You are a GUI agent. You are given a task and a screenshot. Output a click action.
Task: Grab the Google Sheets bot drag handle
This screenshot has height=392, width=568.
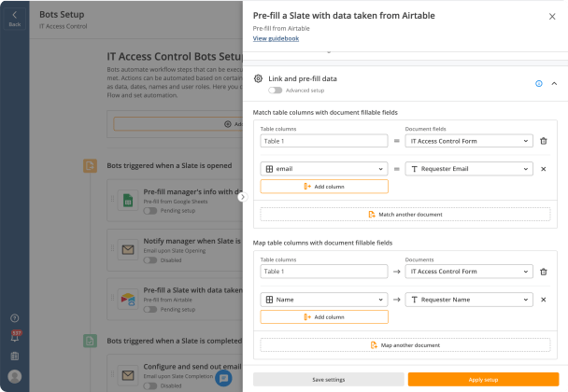click(112, 199)
